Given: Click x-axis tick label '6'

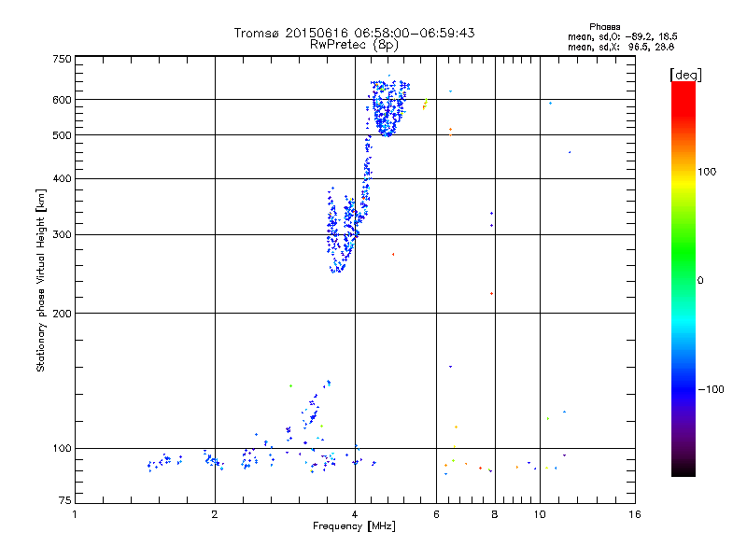Looking at the screenshot, I should coord(436,514).
